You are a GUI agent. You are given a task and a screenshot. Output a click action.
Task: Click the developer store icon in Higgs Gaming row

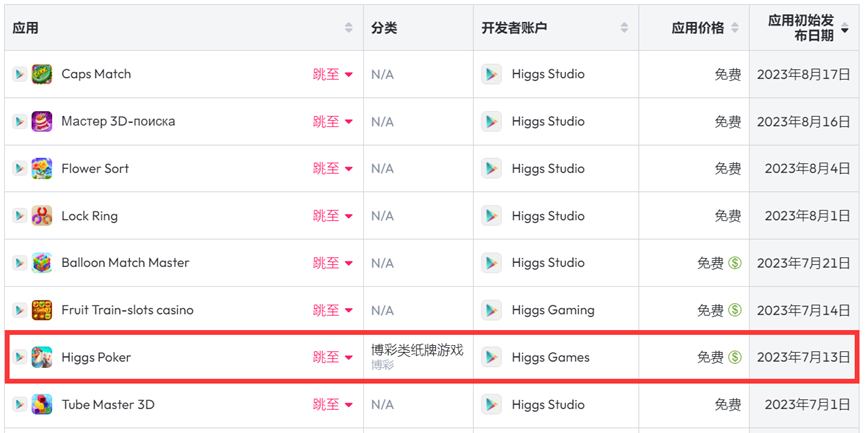(x=492, y=311)
